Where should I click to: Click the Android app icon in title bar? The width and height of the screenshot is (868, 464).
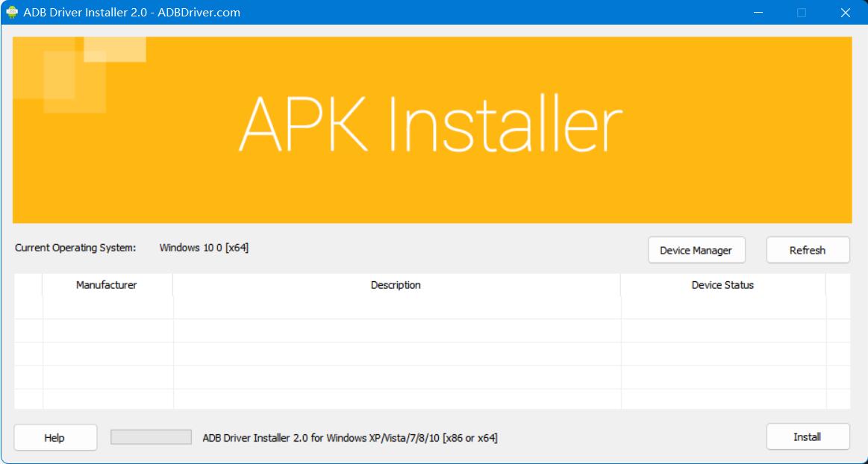[12, 12]
